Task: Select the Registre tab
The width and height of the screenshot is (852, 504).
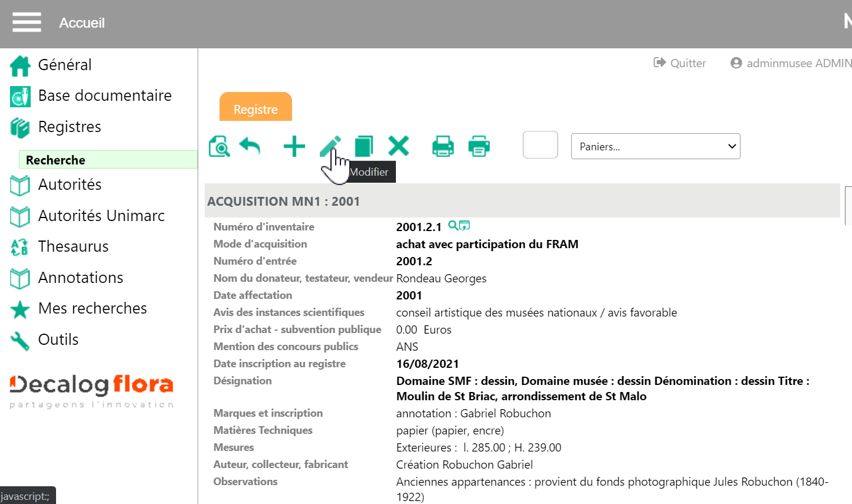Action: [x=255, y=109]
